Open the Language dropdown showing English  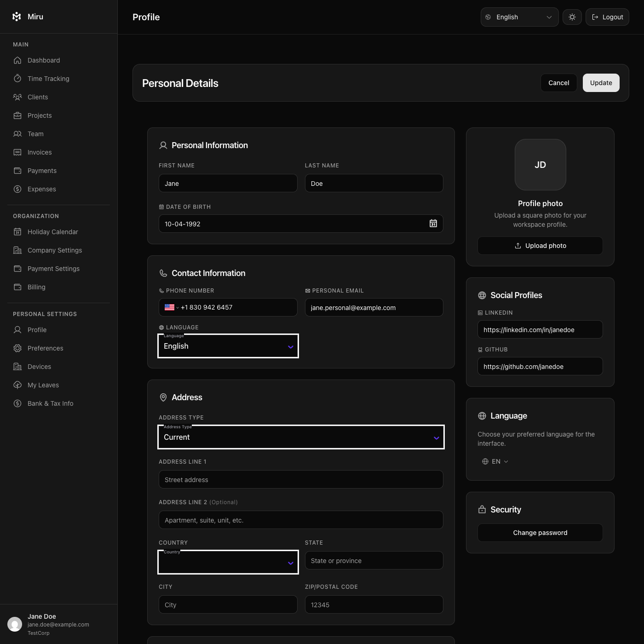click(228, 346)
